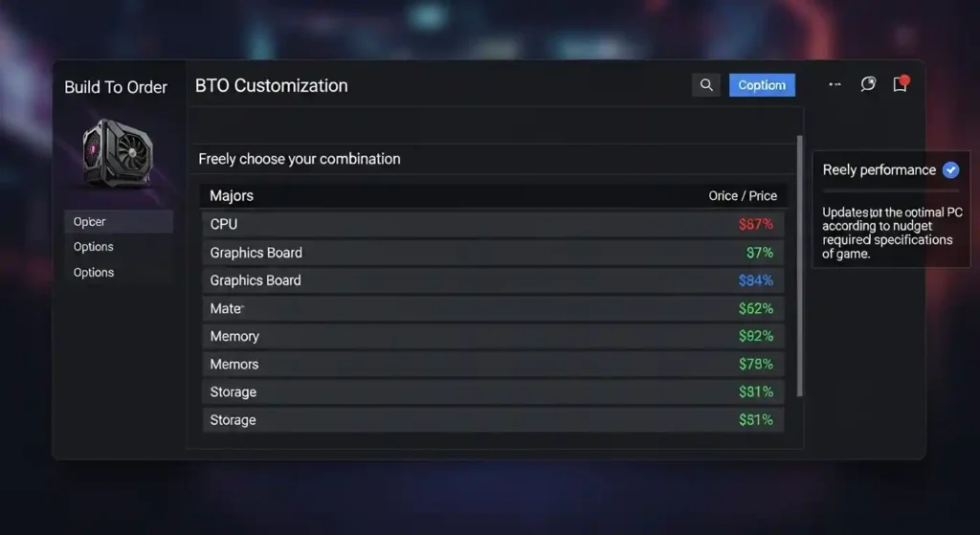Open the chat bubble icon
The height and width of the screenshot is (535, 980).
point(868,84)
